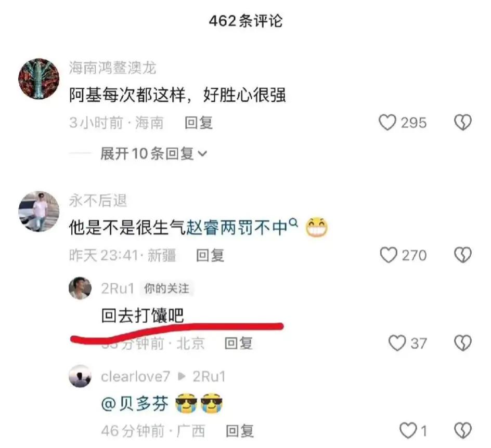
Task: Tap 回复 under the 永不后退 comment
Action: (210, 255)
